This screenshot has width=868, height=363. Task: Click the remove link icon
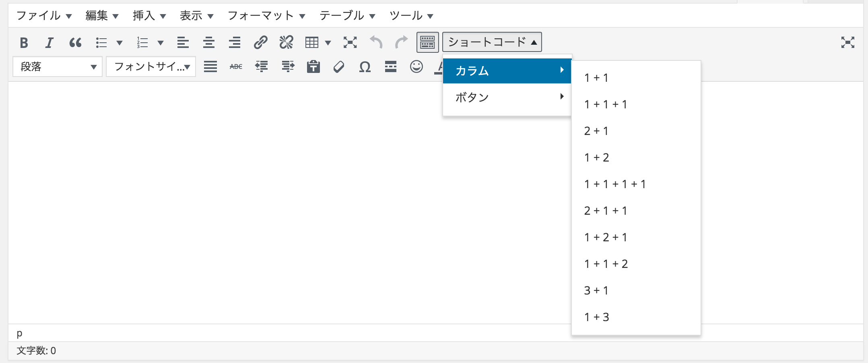pos(286,42)
